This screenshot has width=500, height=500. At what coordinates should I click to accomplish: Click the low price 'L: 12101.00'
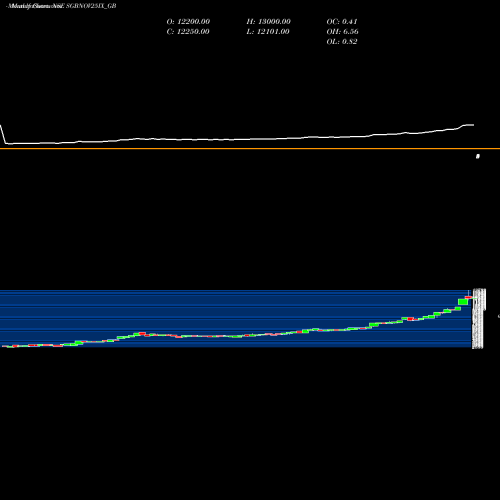click(268, 32)
